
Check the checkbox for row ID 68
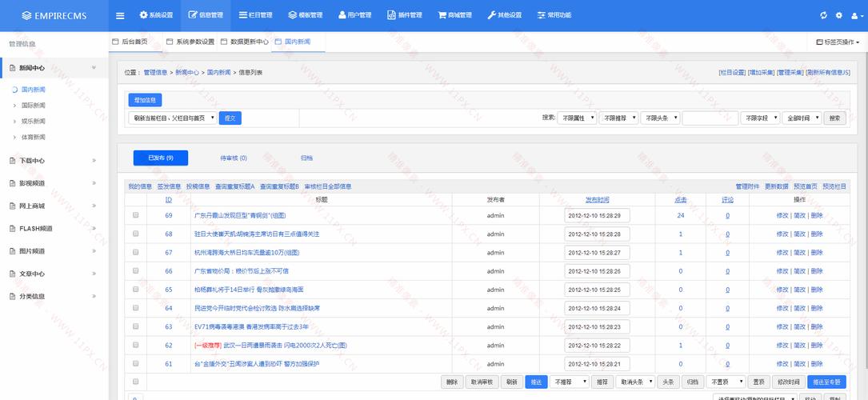point(136,234)
